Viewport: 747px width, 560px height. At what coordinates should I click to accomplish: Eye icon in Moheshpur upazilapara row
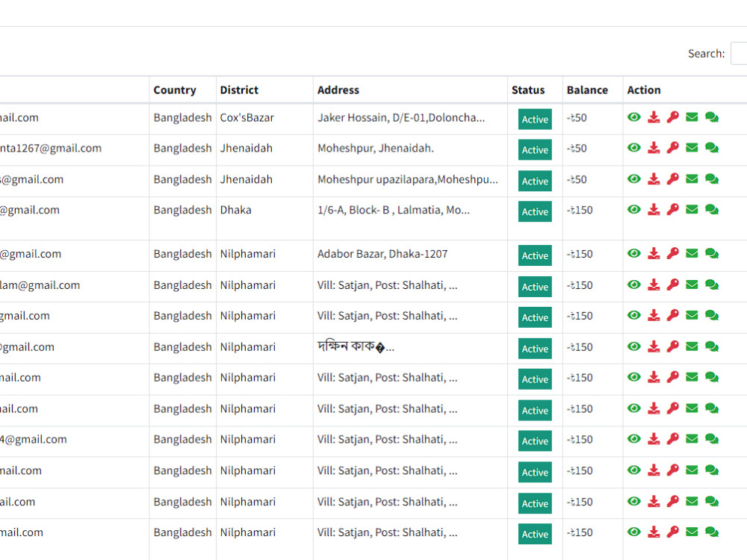[633, 179]
